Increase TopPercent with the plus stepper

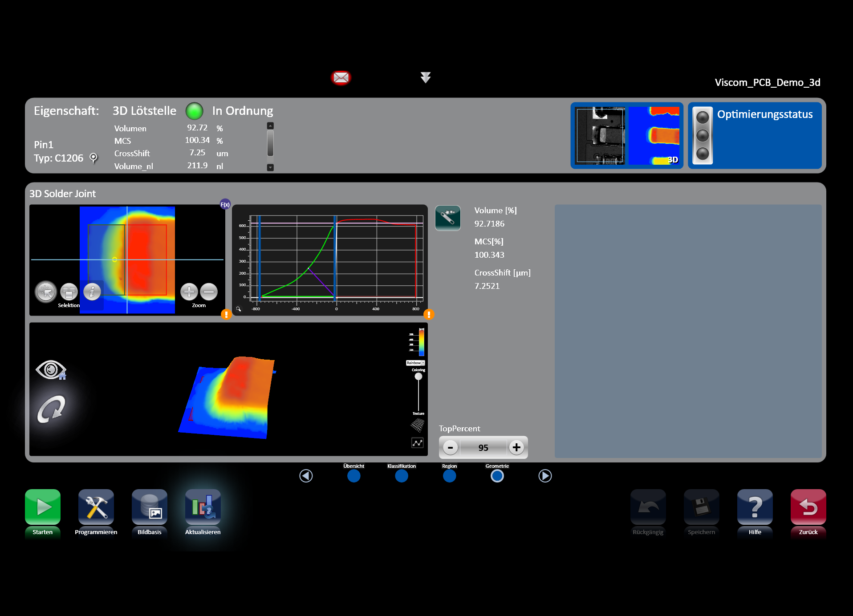pyautogui.click(x=516, y=447)
